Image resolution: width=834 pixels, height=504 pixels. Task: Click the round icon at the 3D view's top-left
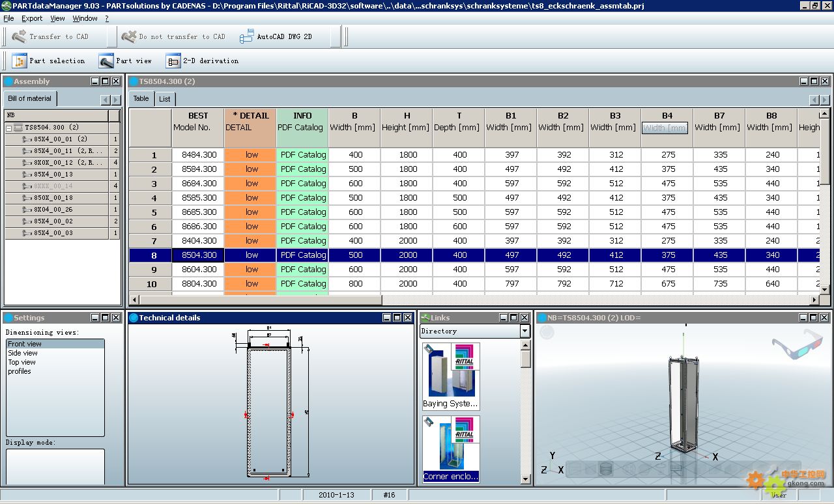[547, 333]
